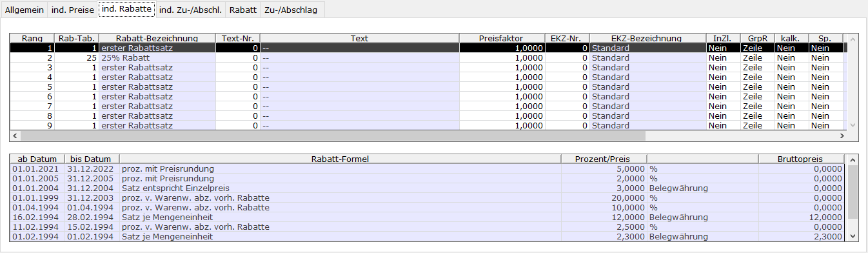868x253 pixels.
Task: Select 'erster Rabattsatz' in rank 3 row
Action: pyautogui.click(x=157, y=67)
